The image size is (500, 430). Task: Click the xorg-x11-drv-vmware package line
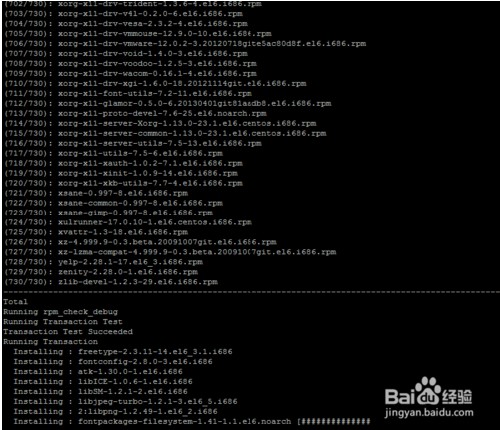[x=185, y=44]
